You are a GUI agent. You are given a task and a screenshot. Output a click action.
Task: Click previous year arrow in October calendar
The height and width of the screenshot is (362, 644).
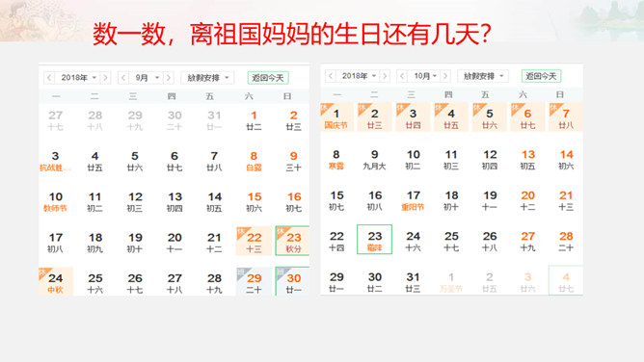click(x=331, y=76)
